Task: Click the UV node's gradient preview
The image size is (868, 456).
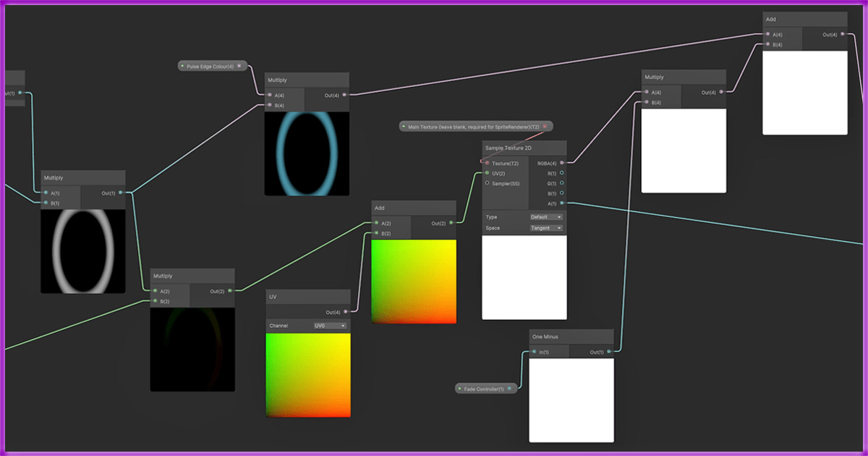Action: tap(308, 375)
